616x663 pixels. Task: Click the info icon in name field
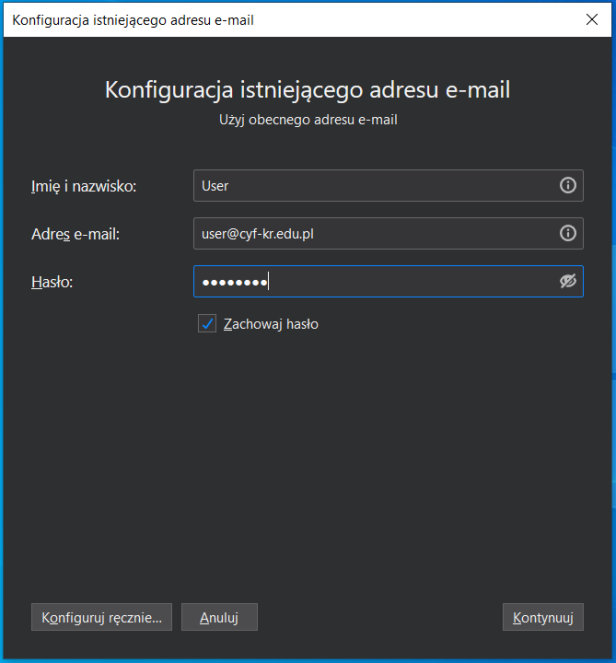568,185
